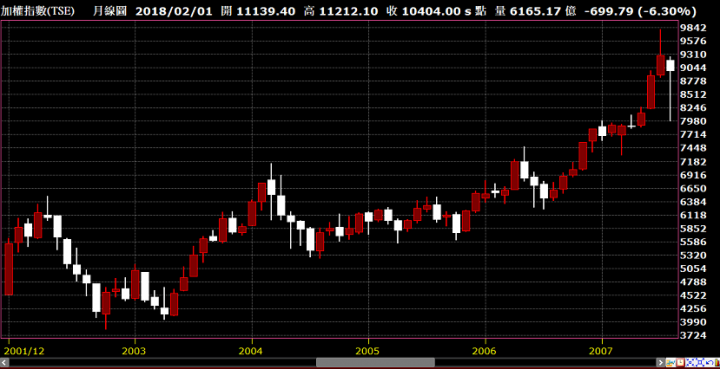Click the 3724 price axis label
Screen dimensions: 720x369
coord(693,335)
